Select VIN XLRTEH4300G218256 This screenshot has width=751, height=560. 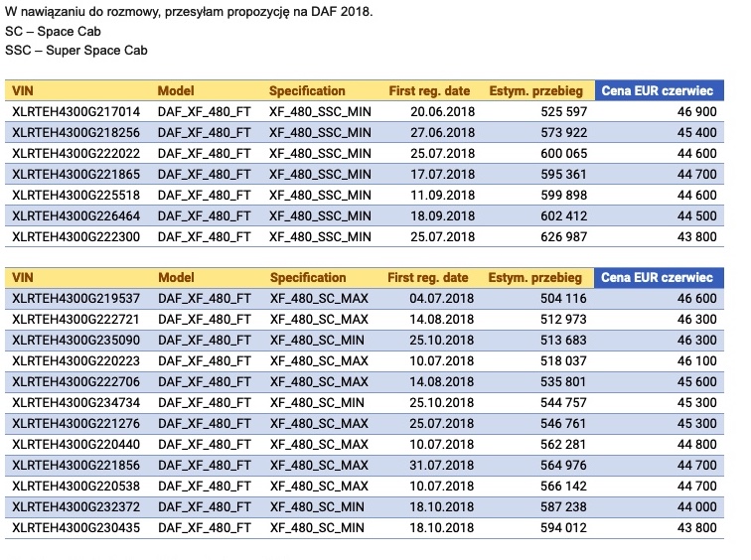[76, 133]
